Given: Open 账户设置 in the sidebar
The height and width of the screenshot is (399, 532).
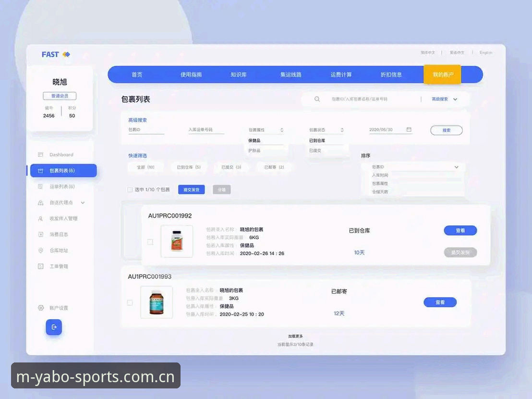Looking at the screenshot, I should 59,308.
